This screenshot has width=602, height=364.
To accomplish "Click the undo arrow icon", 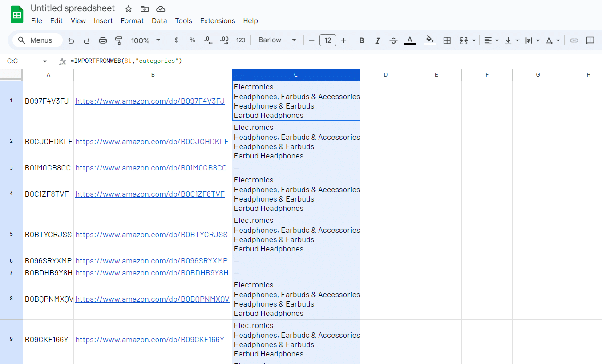I will [x=71, y=40].
